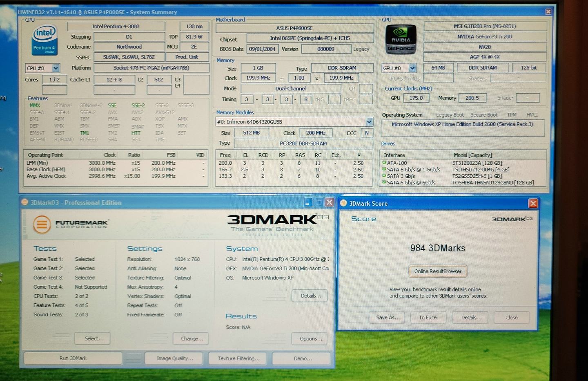Click the Windows XP Home Edition OS text
Viewport: 588px width, 381px height.
462,124
